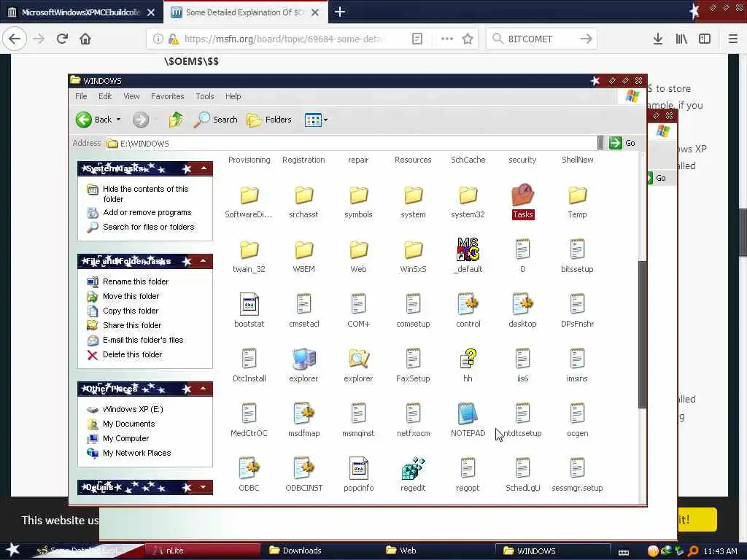Screen dimensions: 747x560
Task: Open the system32 folder
Action: (x=468, y=195)
